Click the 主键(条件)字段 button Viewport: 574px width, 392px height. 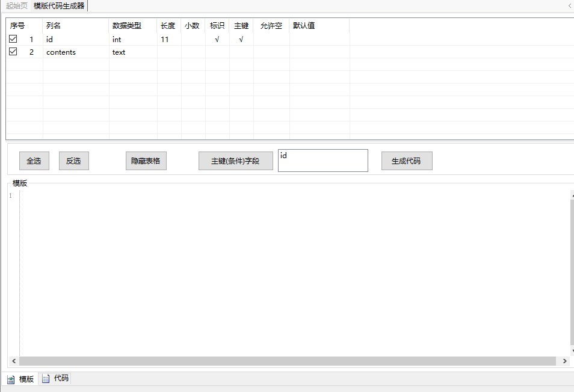(x=235, y=161)
